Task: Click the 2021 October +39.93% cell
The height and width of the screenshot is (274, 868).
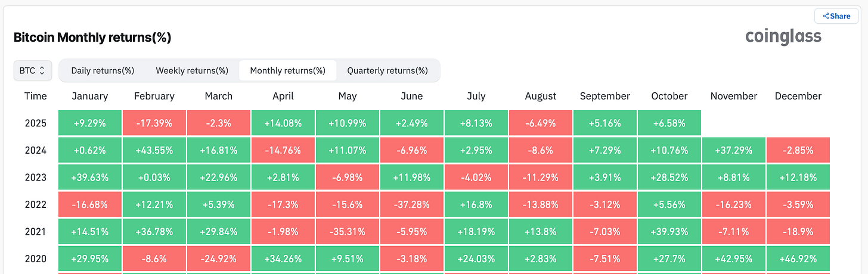Action: pos(669,232)
